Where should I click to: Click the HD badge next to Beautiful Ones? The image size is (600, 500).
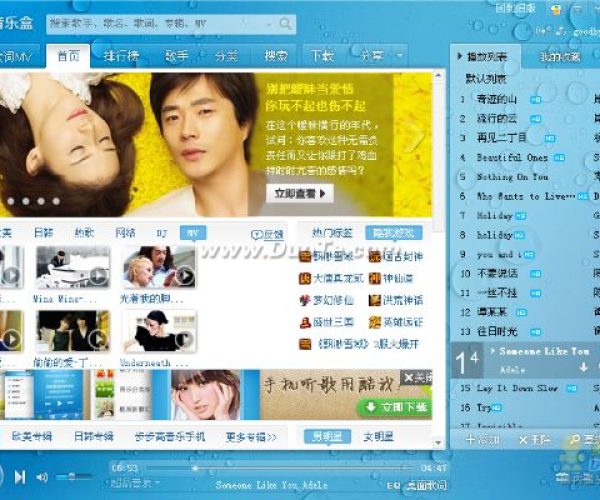tap(559, 158)
